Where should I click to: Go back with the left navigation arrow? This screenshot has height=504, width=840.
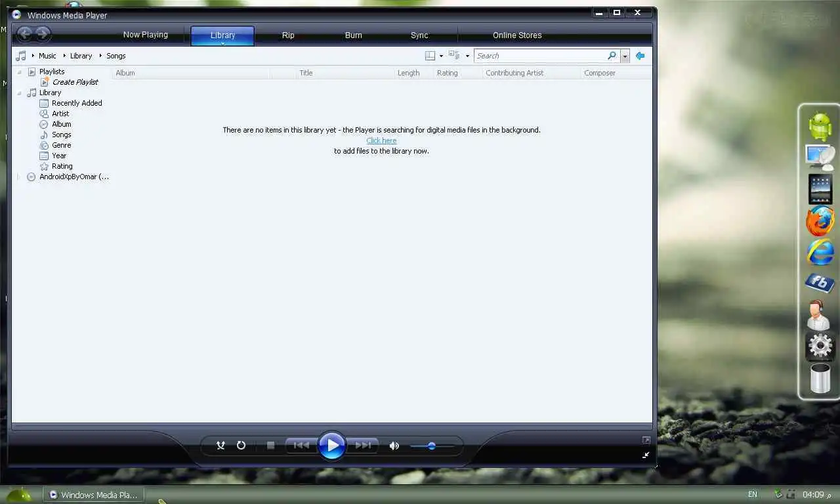click(25, 34)
